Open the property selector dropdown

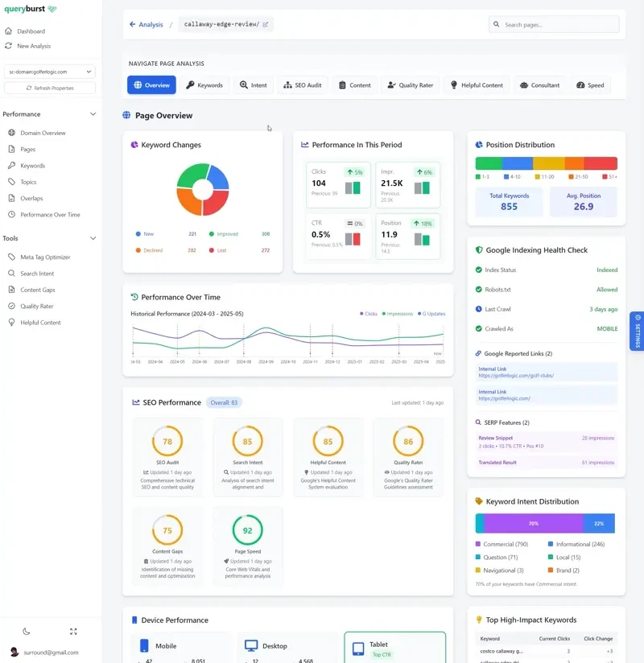coord(50,72)
